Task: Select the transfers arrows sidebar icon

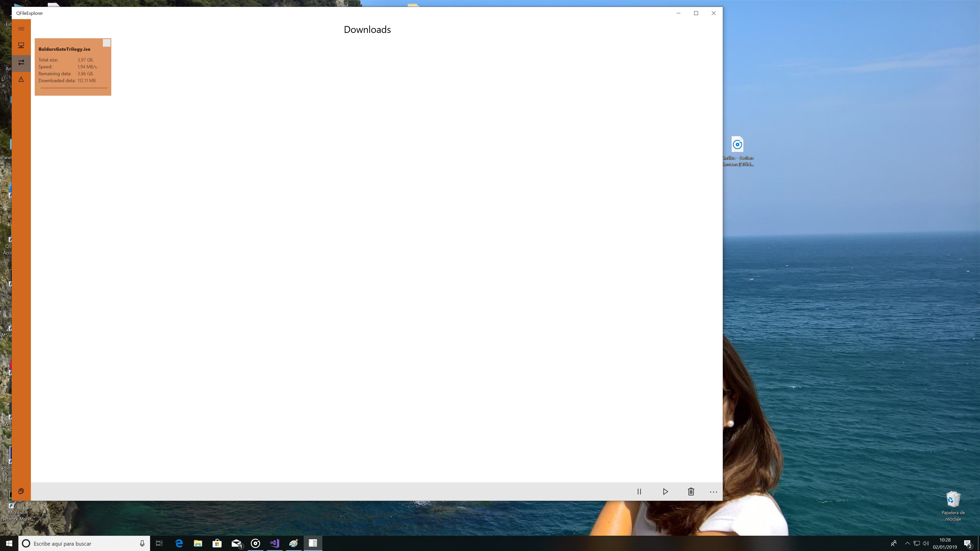Action: point(21,62)
